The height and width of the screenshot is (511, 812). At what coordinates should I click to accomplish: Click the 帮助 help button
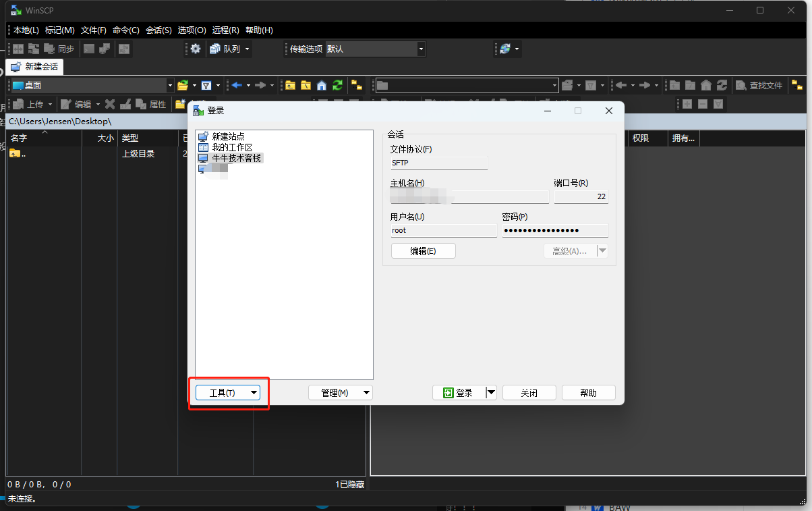tap(587, 392)
